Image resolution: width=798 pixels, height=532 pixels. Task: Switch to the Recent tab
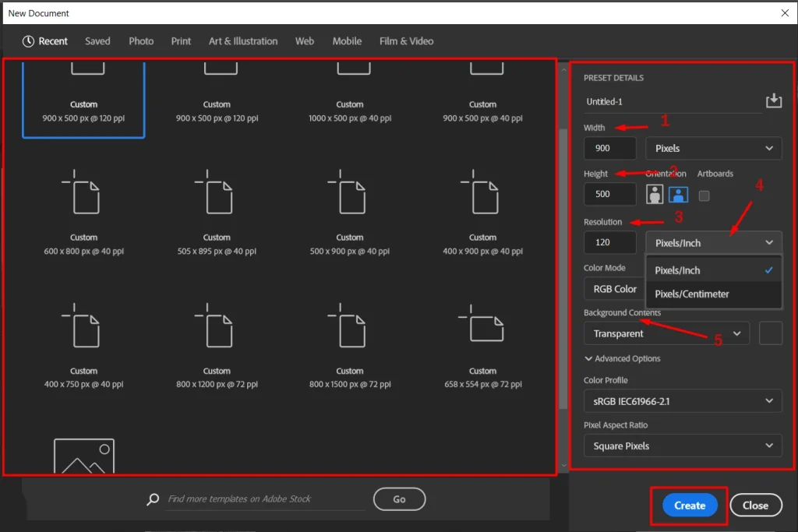click(44, 41)
